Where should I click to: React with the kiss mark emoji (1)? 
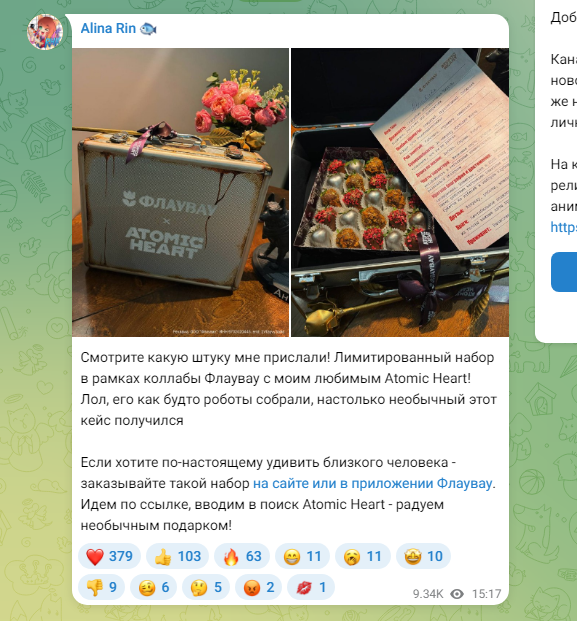click(x=311, y=587)
